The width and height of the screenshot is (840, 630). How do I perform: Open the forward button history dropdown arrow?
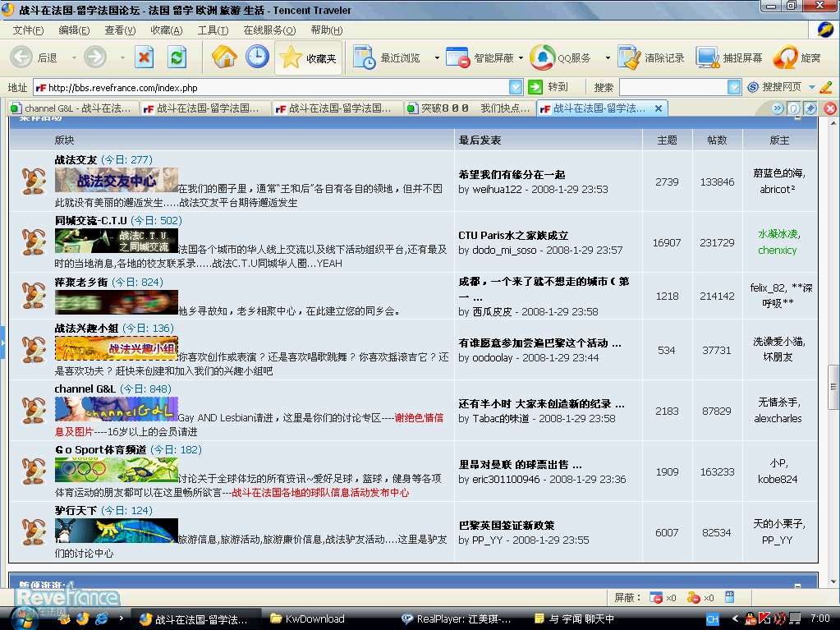122,57
